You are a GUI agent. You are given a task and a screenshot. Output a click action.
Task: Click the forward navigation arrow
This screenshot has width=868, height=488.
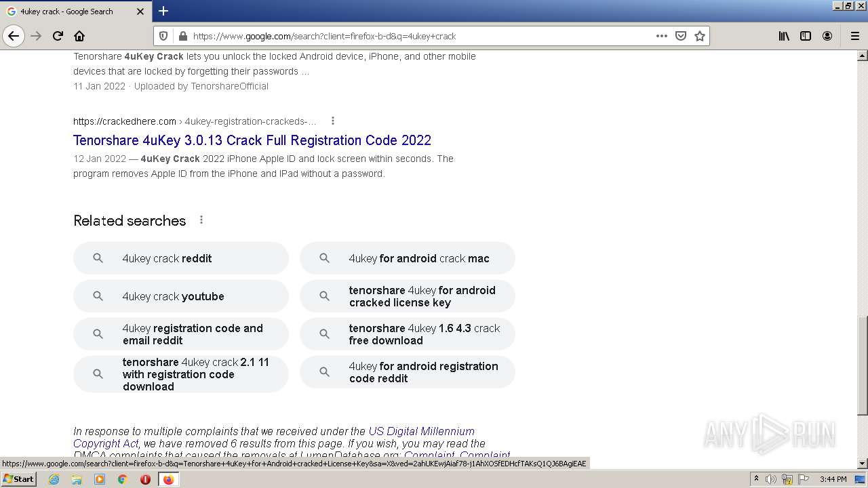[x=36, y=36]
